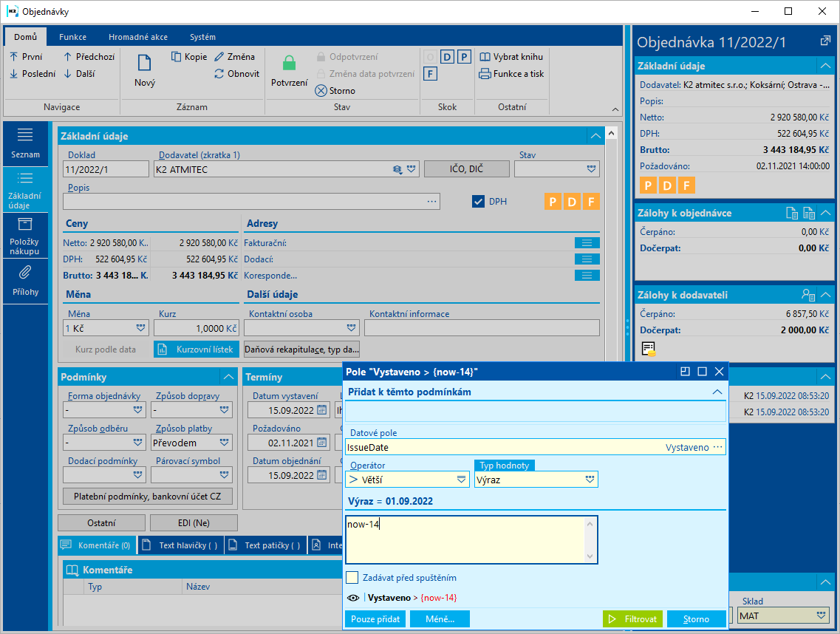Collapse Zálohy k objednávce panel
The height and width of the screenshot is (634, 840).
[x=825, y=213]
